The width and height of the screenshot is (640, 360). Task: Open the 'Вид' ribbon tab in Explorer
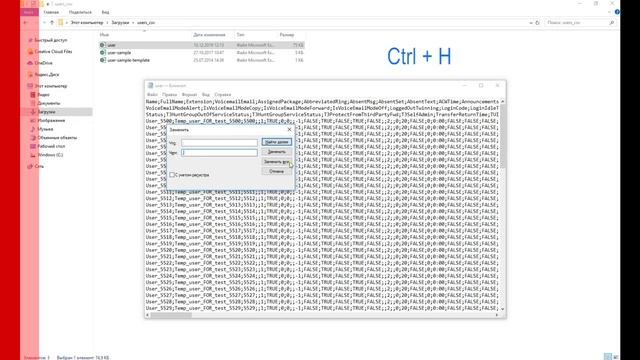pyautogui.click(x=105, y=12)
